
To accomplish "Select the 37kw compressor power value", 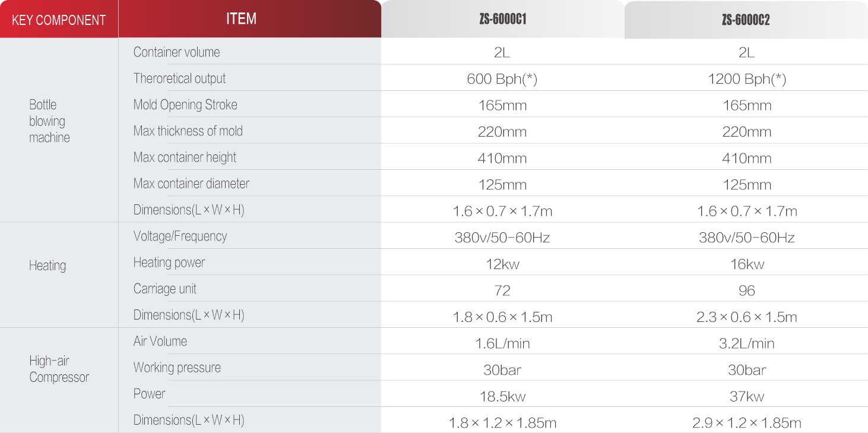I will [747, 396].
